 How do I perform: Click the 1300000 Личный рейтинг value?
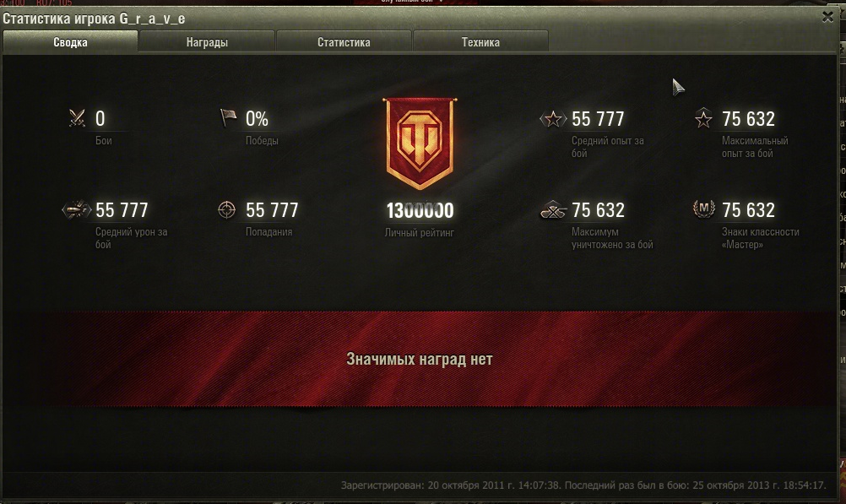[420, 210]
